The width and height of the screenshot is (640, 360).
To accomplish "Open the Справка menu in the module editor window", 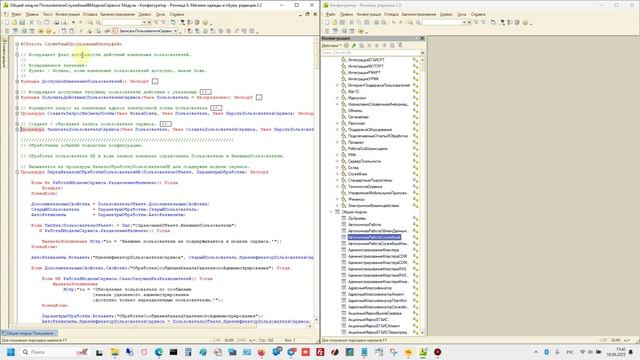I will pos(177,14).
